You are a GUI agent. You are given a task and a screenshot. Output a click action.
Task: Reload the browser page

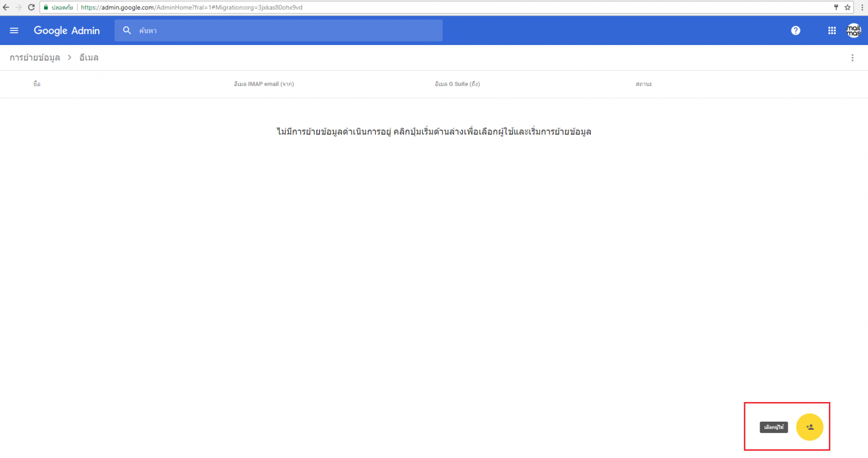pos(31,8)
